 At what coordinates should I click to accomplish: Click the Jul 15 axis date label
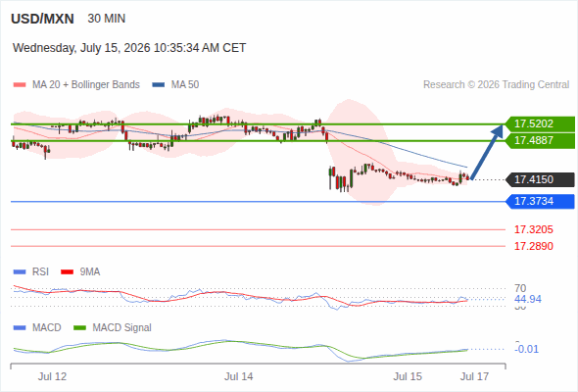click(x=408, y=377)
